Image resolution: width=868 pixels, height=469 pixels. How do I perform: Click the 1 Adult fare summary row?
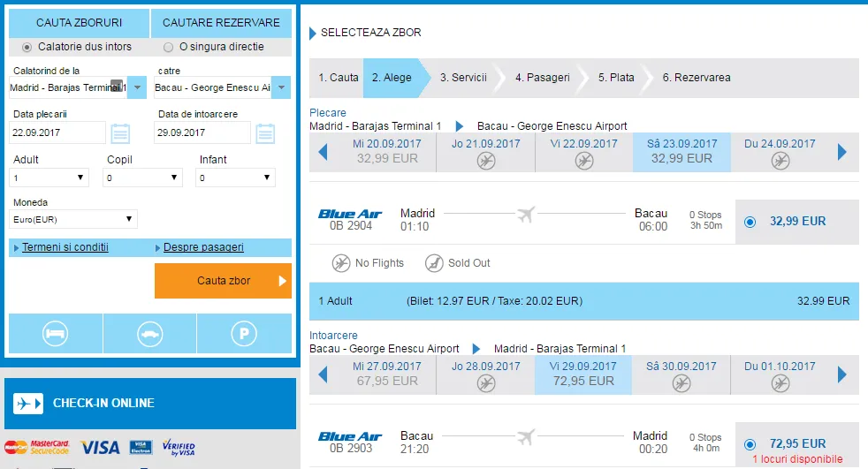click(584, 301)
